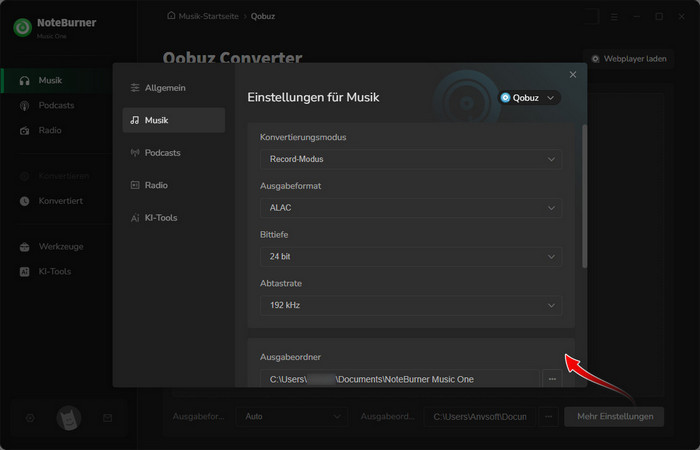
Task: Click the Mehr Einstellungen button
Action: pyautogui.click(x=614, y=417)
